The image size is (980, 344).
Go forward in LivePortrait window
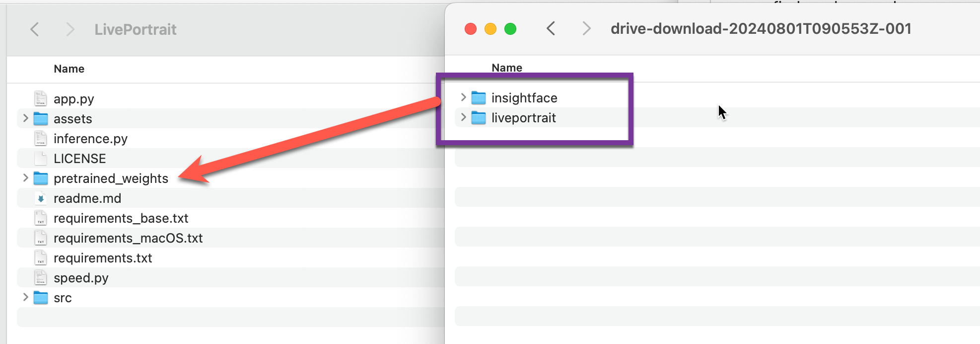pyautogui.click(x=70, y=29)
